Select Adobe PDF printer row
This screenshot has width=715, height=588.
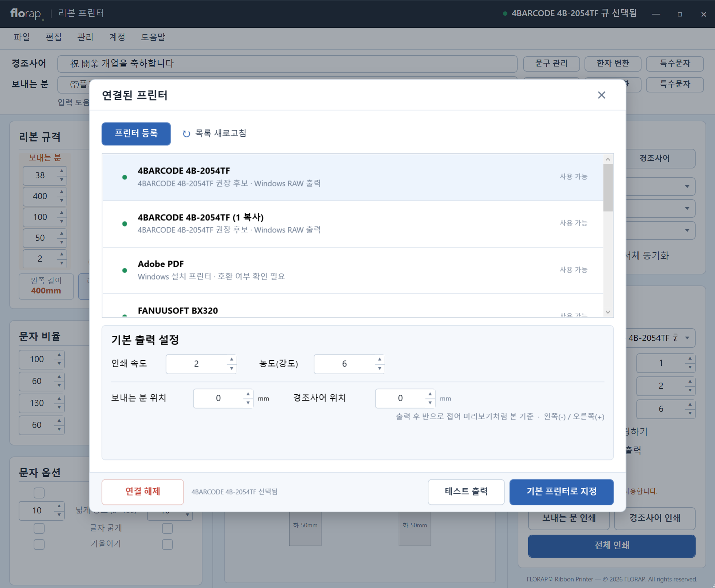[352, 270]
